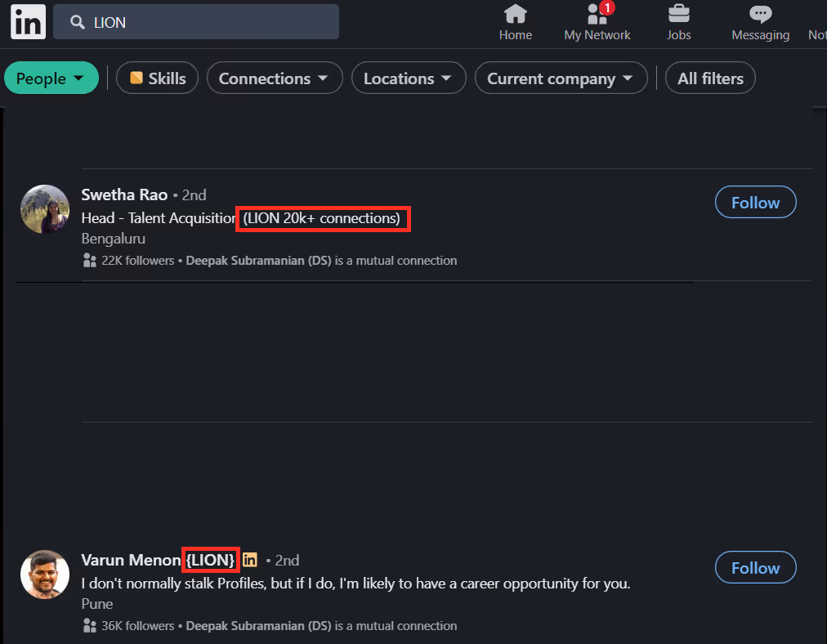Click the 22K followers text
Viewport: 827px width, 644px height.
coord(137,261)
